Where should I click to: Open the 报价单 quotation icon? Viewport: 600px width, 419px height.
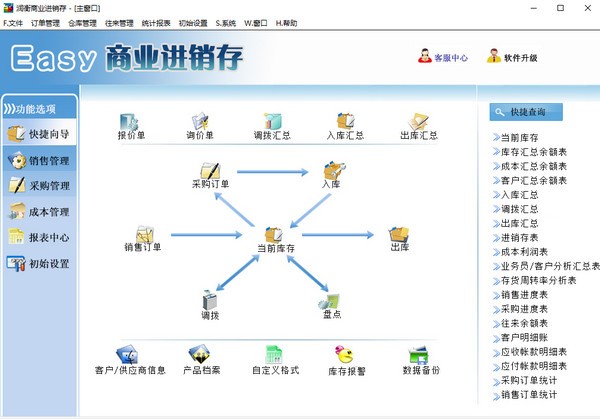[131, 126]
